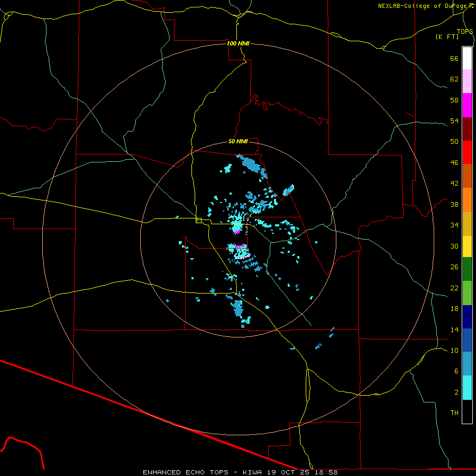The width and height of the screenshot is (476, 476).
Task: Select the white swatch in the legend
Action: pos(467,58)
